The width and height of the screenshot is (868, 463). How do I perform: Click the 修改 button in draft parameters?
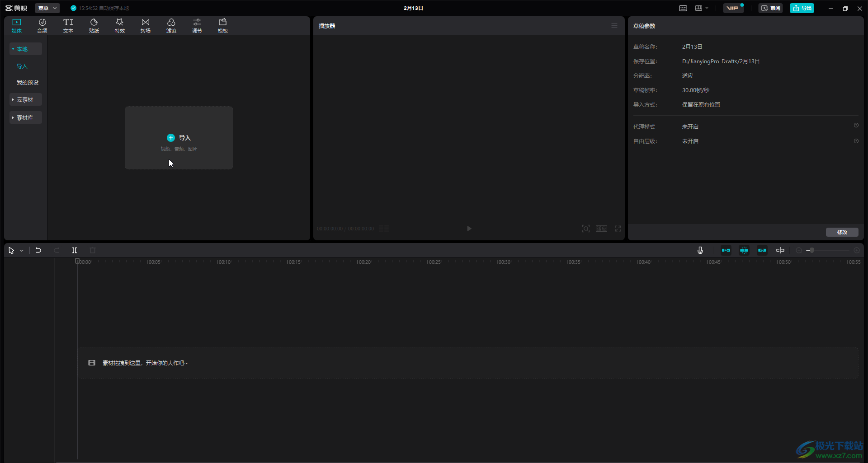click(x=842, y=232)
